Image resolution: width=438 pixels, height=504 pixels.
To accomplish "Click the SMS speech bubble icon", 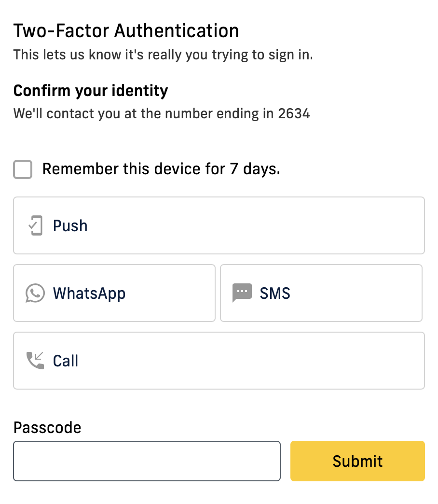I will tap(242, 293).
